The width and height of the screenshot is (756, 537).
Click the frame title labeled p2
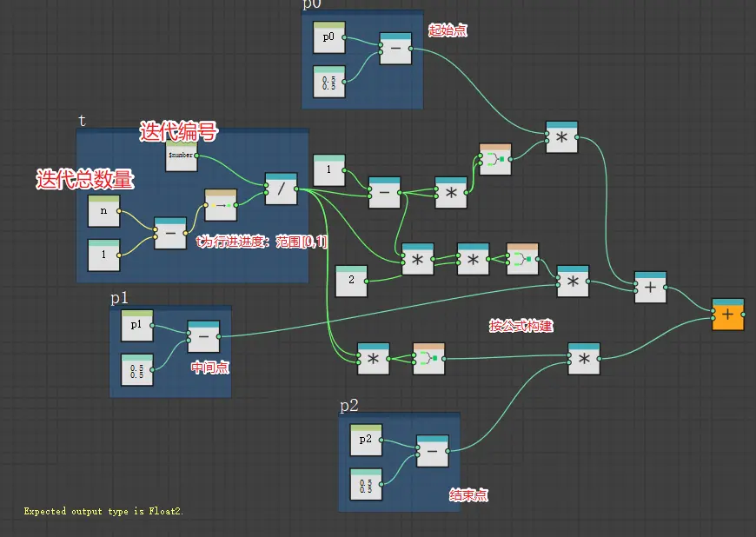click(x=349, y=406)
